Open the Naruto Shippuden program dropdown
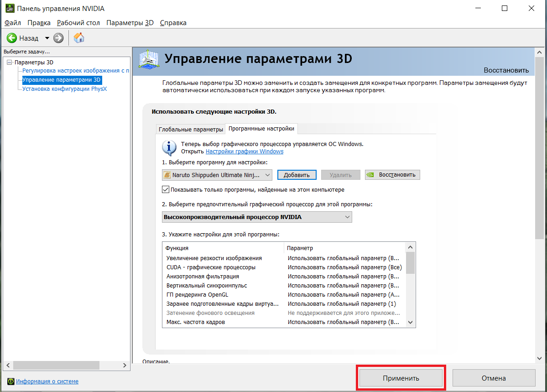This screenshot has width=547, height=392. coord(217,175)
